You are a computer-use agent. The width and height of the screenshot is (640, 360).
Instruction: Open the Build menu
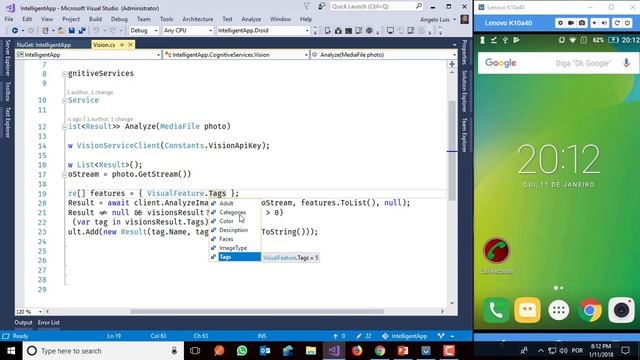click(95, 19)
